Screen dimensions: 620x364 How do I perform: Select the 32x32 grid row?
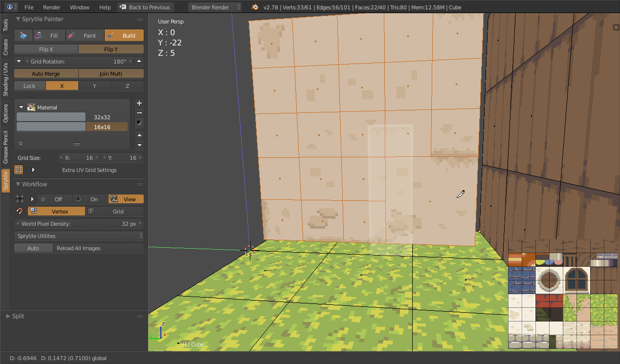coord(72,117)
